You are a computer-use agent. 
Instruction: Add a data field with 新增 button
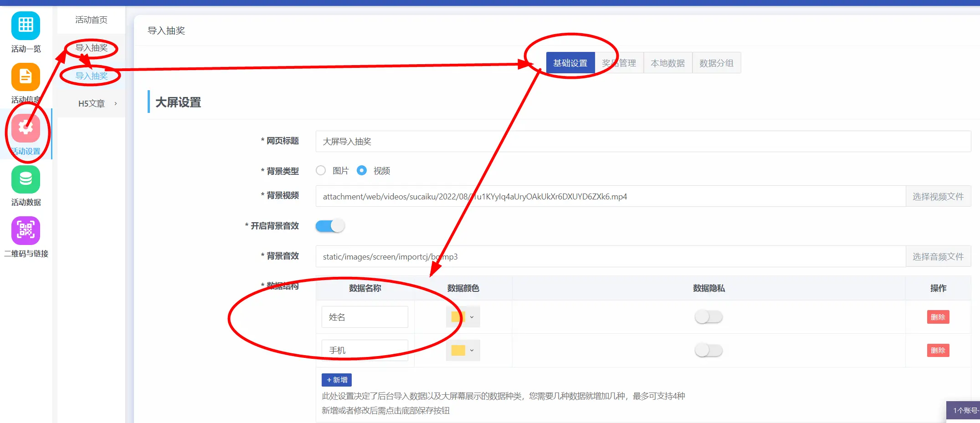(x=337, y=380)
